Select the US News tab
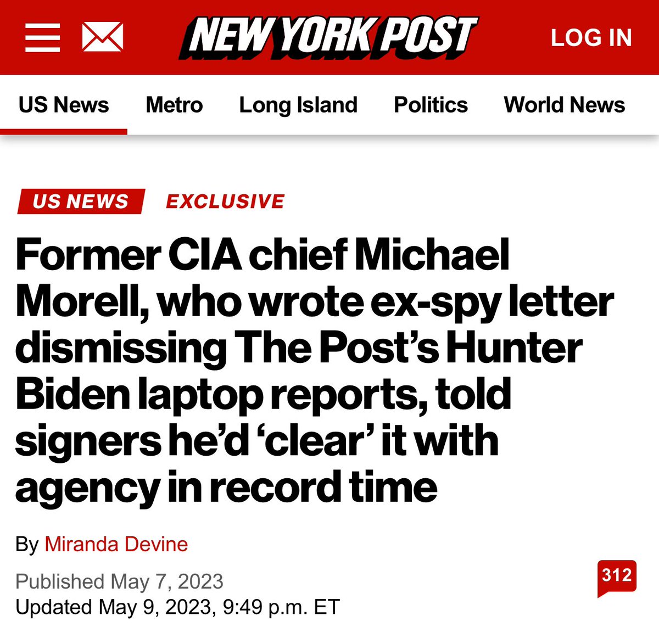Image resolution: width=659 pixels, height=644 pixels. pos(64,105)
